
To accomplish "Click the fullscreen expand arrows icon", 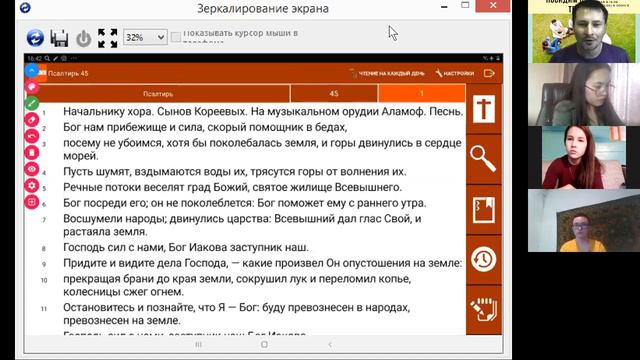I will (x=107, y=38).
